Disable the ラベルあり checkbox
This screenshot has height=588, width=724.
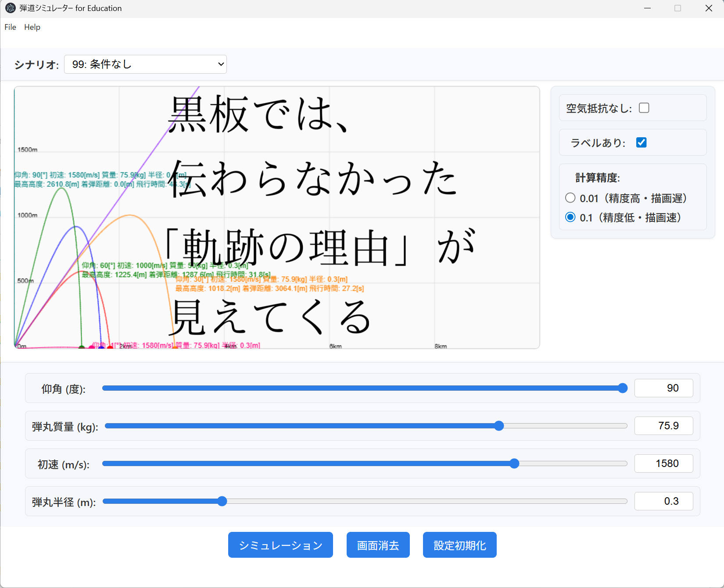(641, 142)
